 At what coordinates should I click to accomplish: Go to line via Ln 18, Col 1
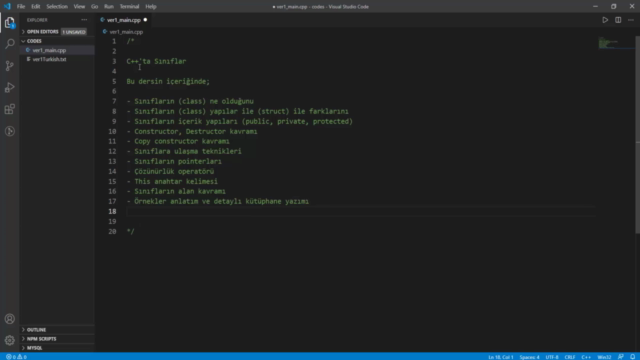point(501,357)
